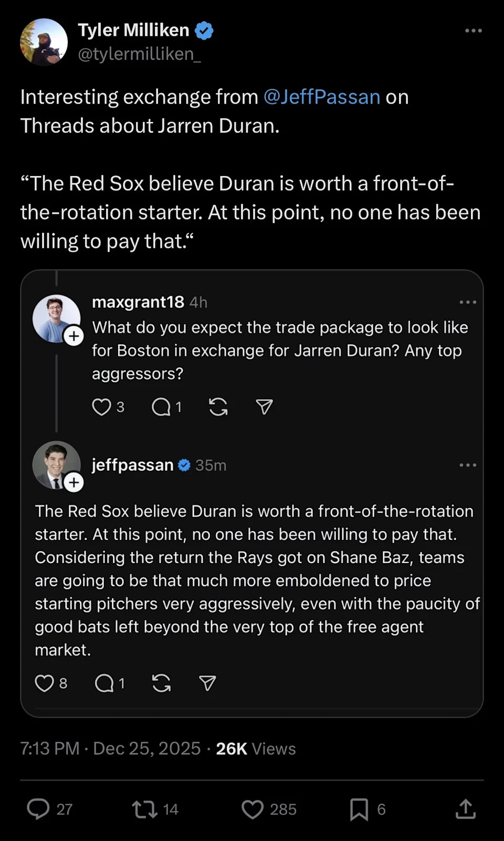Screen dimensions: 504x841
Task: Tap the Tyler Milliken display name
Action: tap(133, 30)
